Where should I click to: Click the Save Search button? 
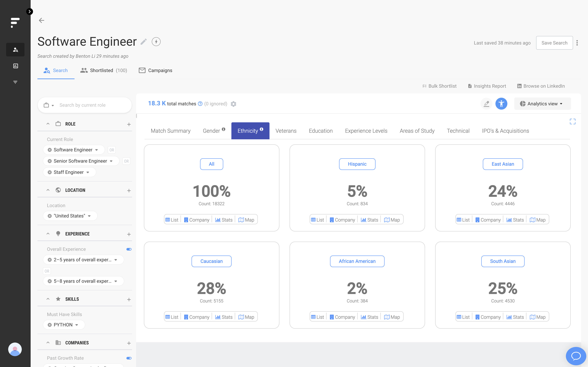[x=554, y=43]
